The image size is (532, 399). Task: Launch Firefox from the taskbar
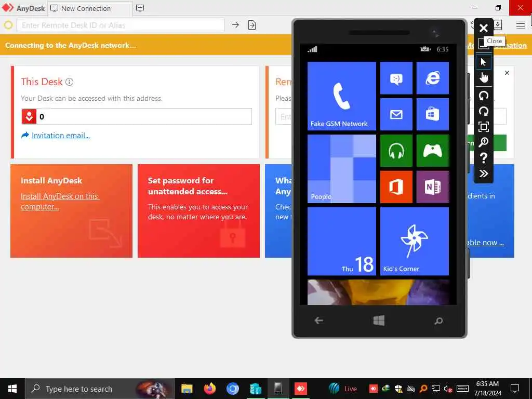(210, 389)
